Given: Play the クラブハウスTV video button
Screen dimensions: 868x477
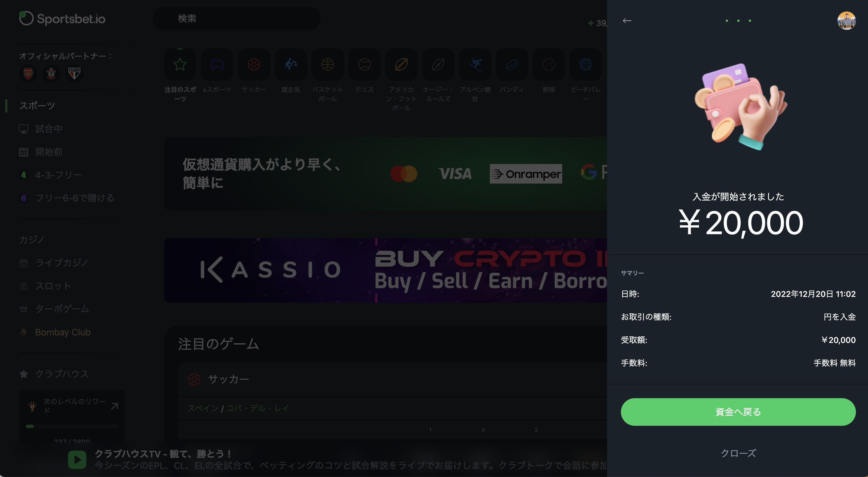Looking at the screenshot, I should coord(77,459).
